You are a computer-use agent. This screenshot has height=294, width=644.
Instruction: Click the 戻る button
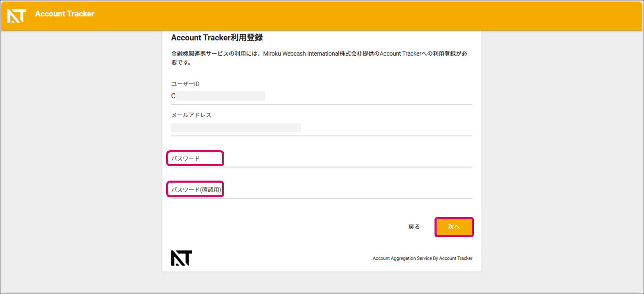coord(414,227)
